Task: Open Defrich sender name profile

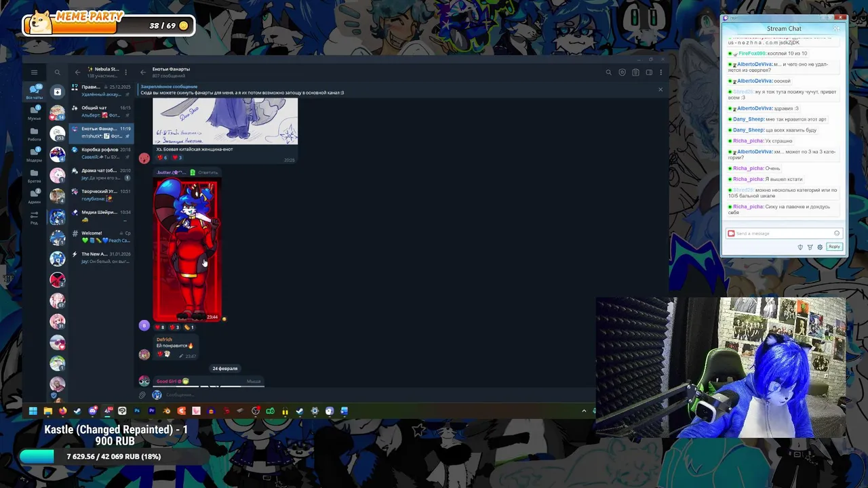Action: [x=164, y=340]
